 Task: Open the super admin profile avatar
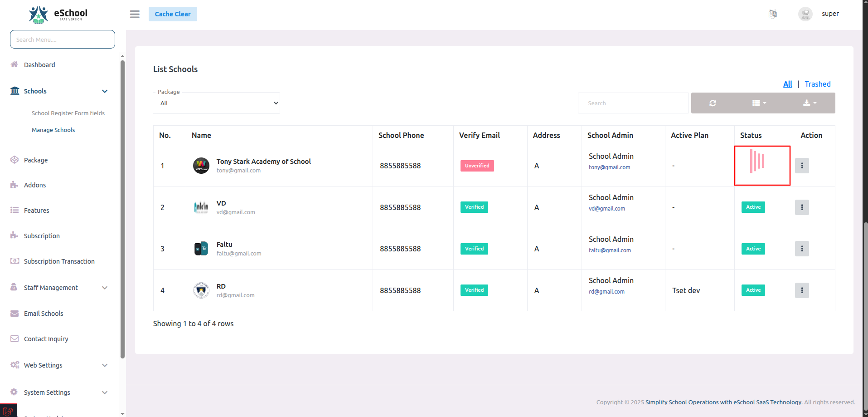coord(805,14)
